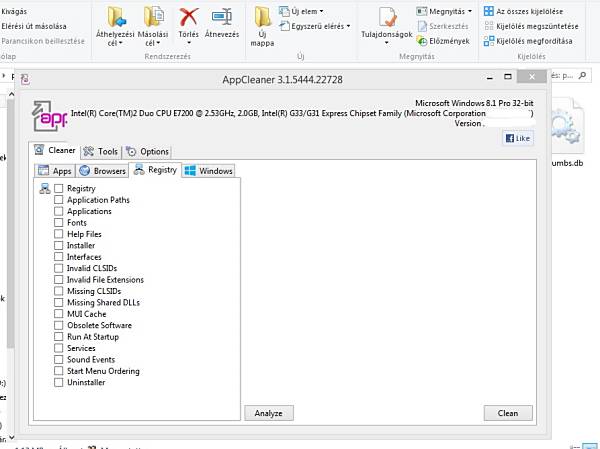Enable the Application Paths checkbox
Image resolution: width=600 pixels, height=449 pixels.
pos(59,200)
